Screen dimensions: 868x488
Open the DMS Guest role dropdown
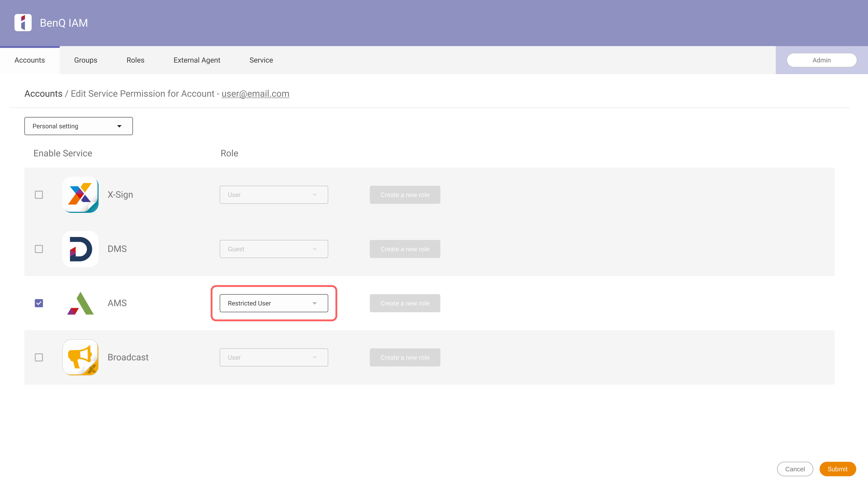tap(274, 249)
